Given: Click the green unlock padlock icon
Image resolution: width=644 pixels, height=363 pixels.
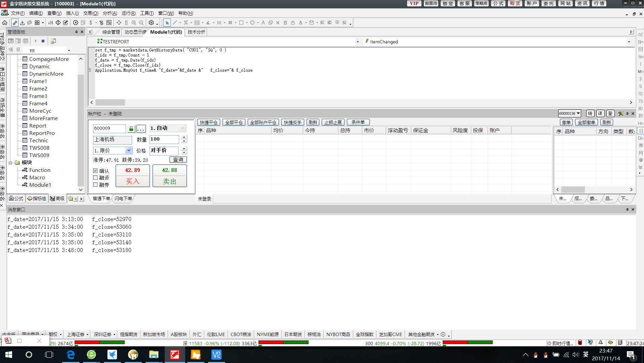Looking at the screenshot, I should (x=131, y=129).
